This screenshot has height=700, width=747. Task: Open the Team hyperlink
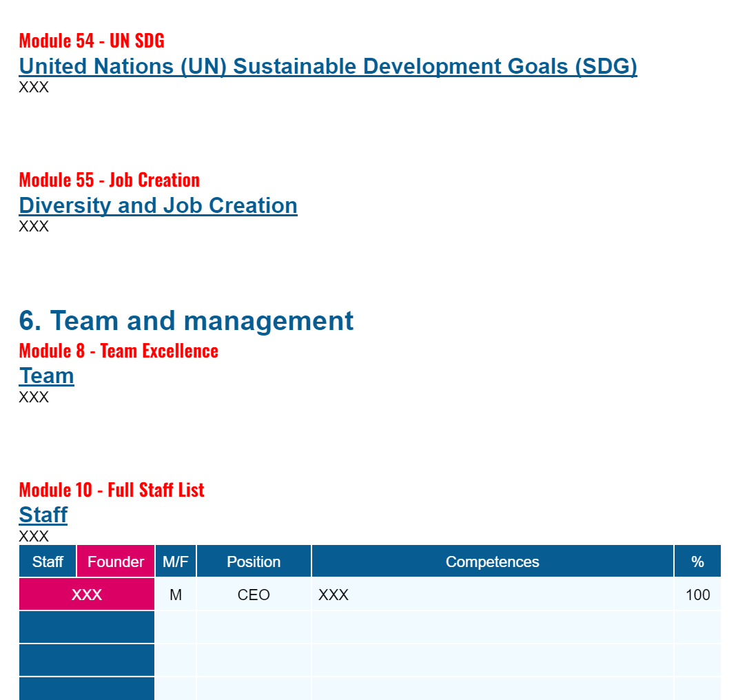tap(46, 375)
